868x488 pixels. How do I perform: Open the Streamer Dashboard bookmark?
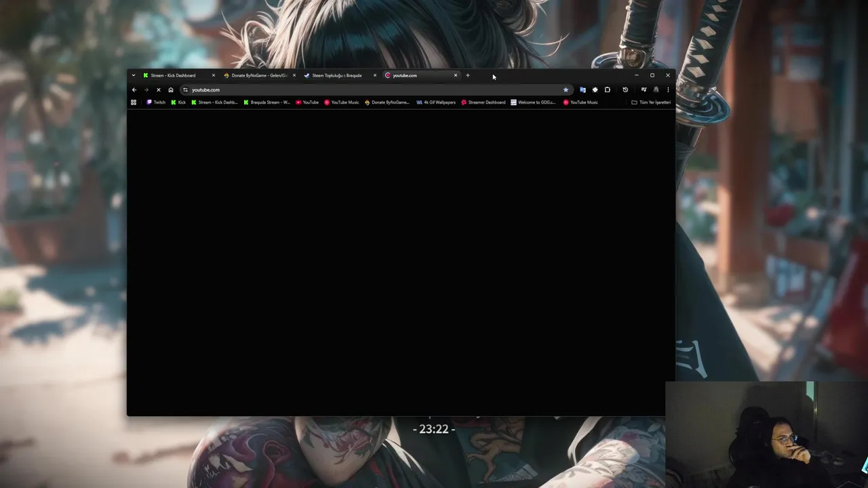(484, 102)
